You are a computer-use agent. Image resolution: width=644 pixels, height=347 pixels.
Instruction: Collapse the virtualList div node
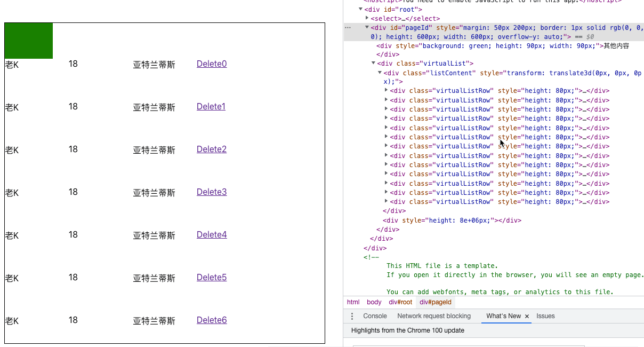click(x=373, y=63)
